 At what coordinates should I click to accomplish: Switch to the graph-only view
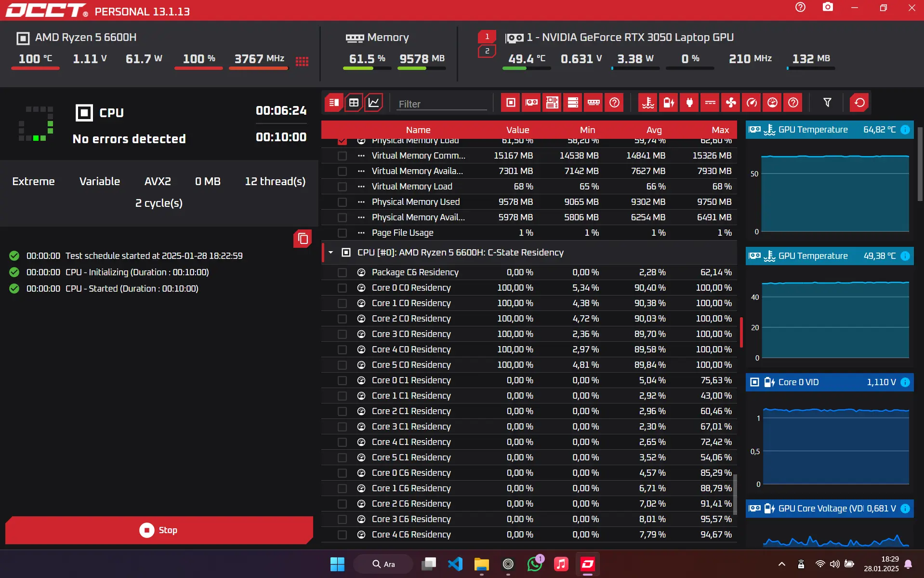[374, 103]
